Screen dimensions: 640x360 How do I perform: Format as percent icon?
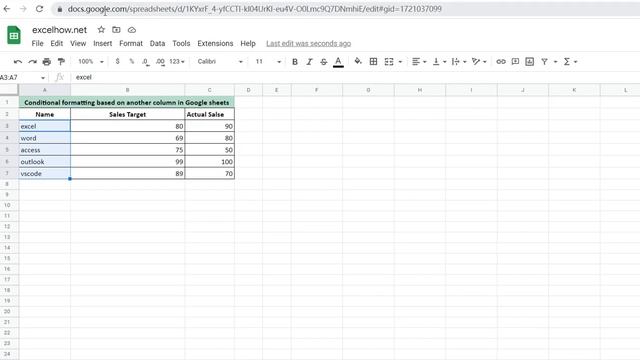tap(131, 61)
